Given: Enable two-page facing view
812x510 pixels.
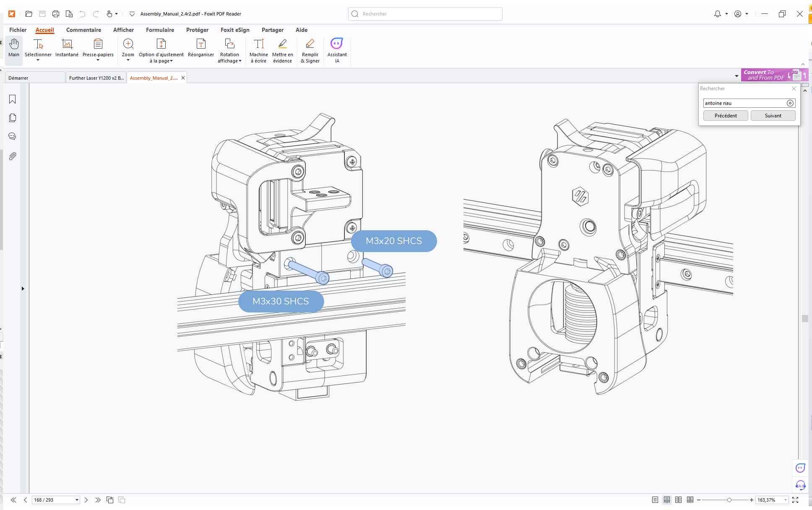Looking at the screenshot, I should [x=679, y=500].
